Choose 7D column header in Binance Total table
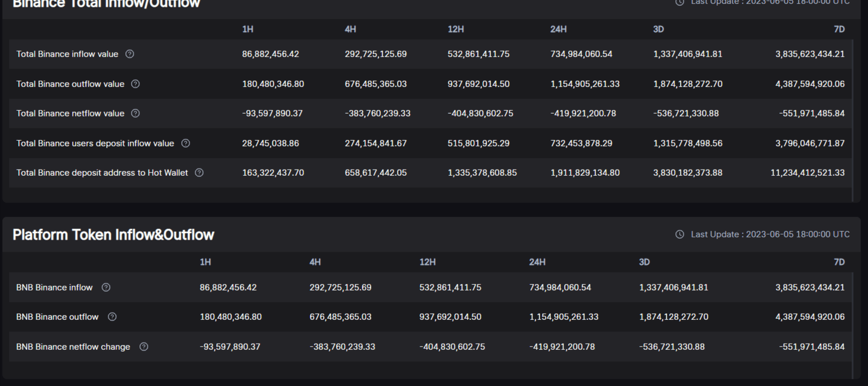 839,29
